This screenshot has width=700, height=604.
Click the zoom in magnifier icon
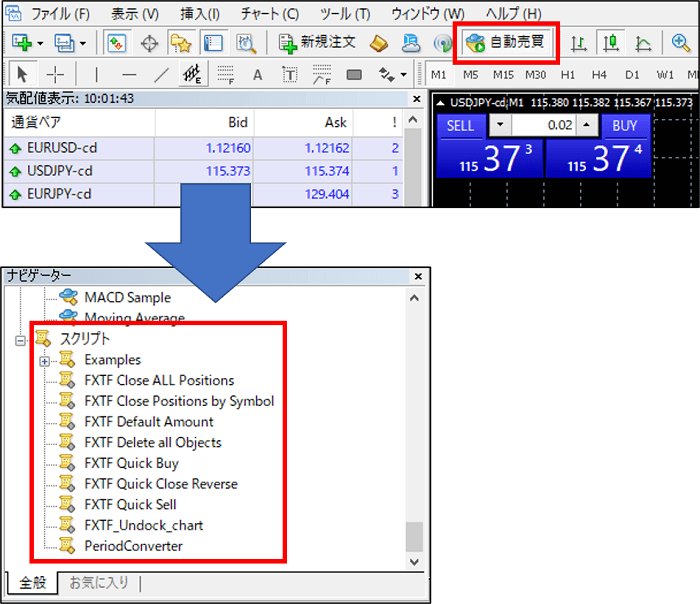(x=681, y=43)
